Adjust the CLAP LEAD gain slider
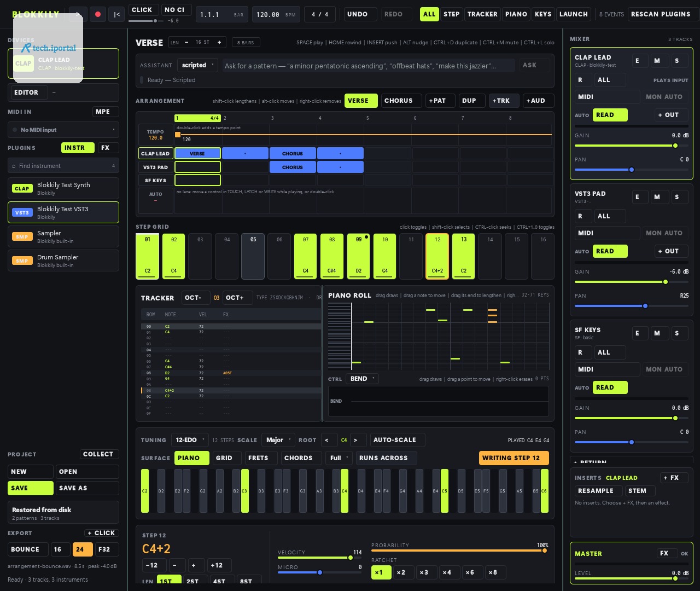The width and height of the screenshot is (700, 591). point(632,146)
